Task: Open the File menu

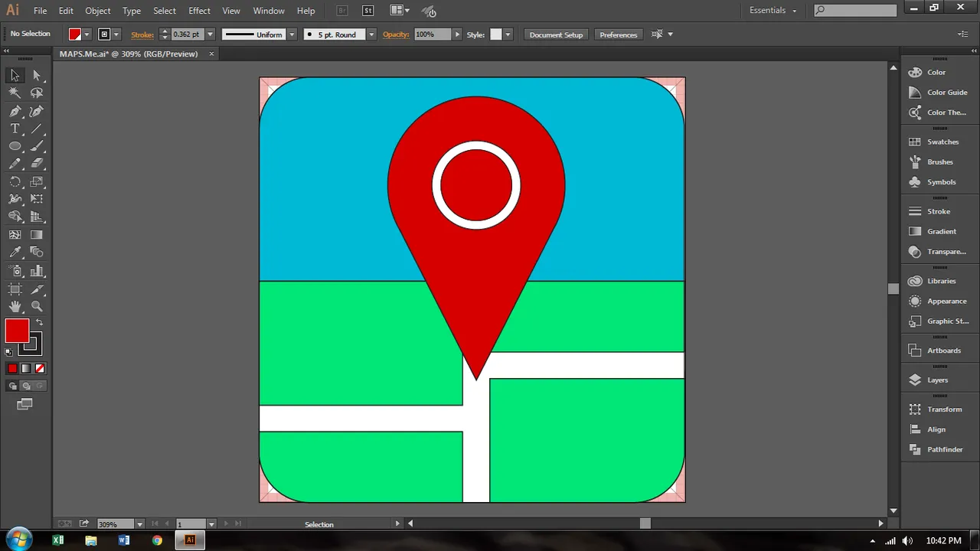Action: [x=40, y=11]
